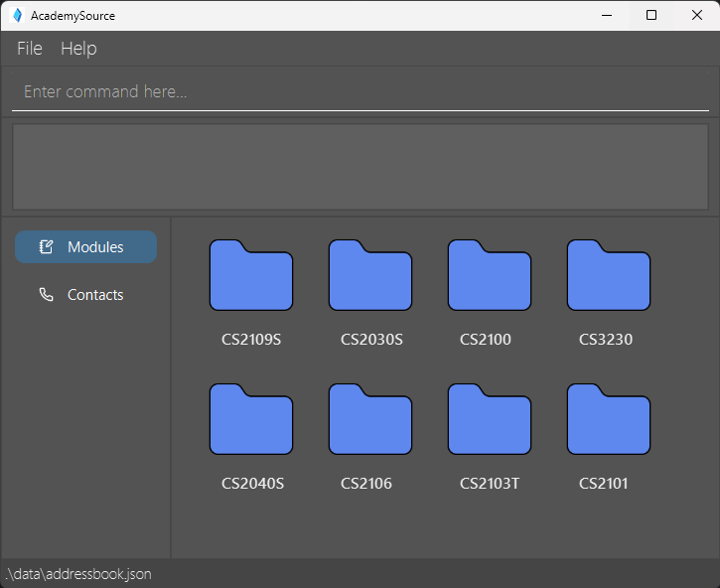Open the CS3230 module folder
Viewport: 720px width, 588px height.
609,276
